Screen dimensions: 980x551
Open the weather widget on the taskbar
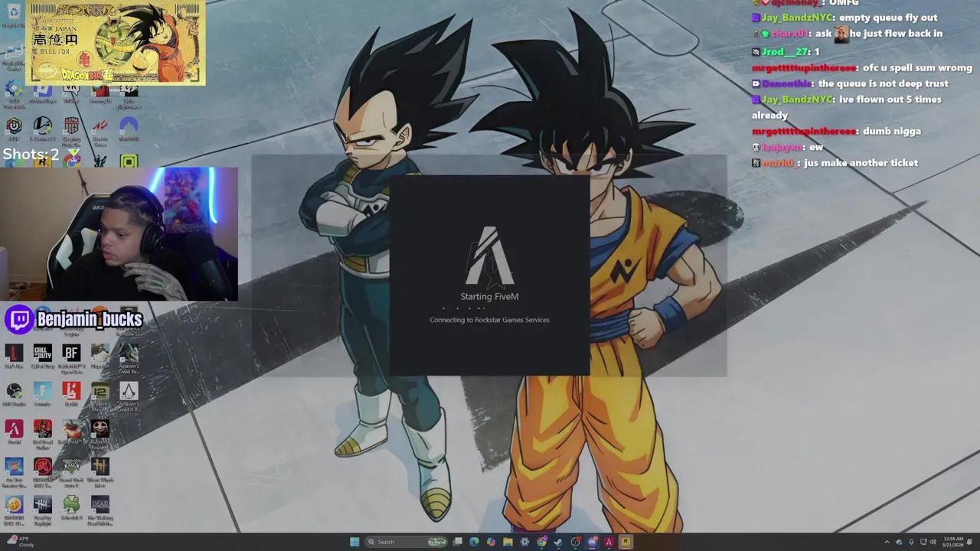(x=20, y=542)
